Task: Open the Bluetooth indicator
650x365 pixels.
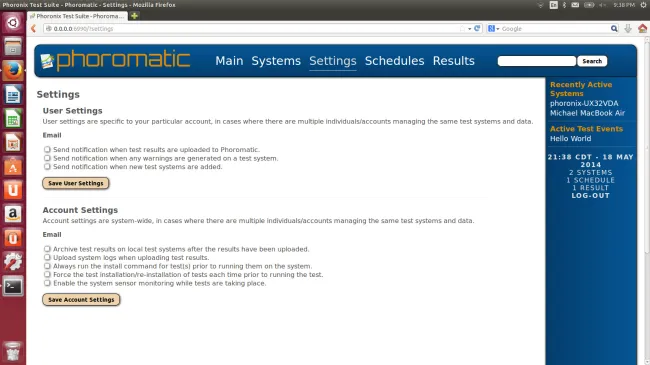Action: [x=564, y=5]
